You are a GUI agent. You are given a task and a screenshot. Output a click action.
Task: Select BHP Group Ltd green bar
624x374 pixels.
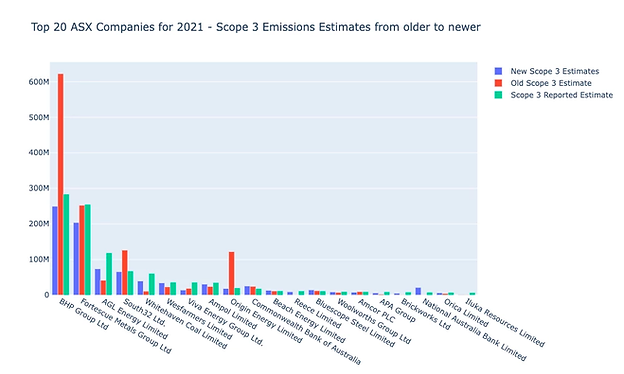pos(66,244)
